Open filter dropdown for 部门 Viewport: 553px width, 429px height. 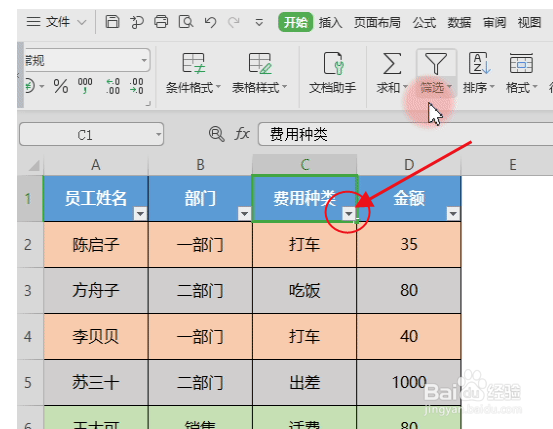click(244, 213)
